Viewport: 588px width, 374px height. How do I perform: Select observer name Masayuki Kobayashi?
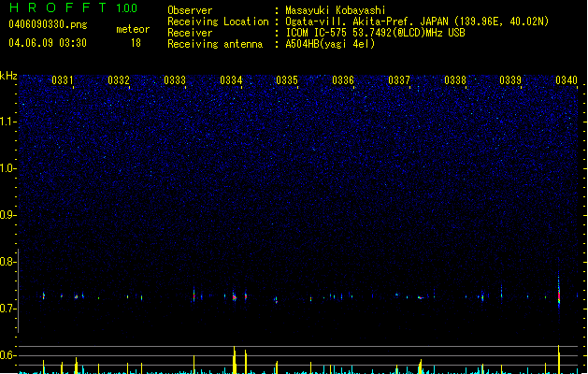336,10
